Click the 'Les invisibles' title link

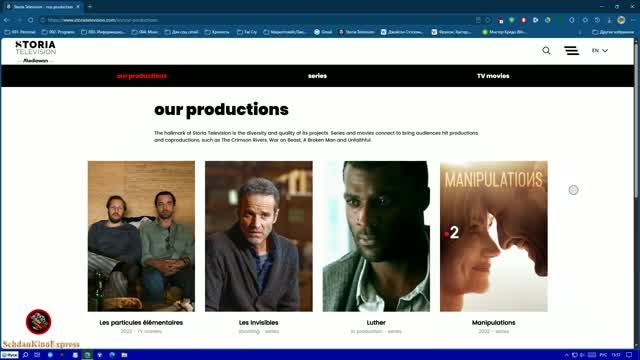tap(258, 322)
